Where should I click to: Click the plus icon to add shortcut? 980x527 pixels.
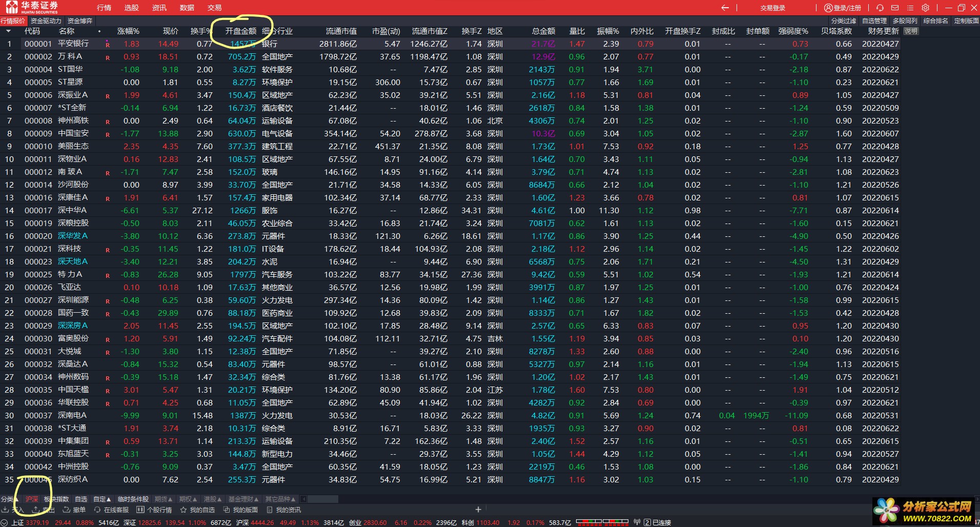pyautogui.click(x=478, y=510)
